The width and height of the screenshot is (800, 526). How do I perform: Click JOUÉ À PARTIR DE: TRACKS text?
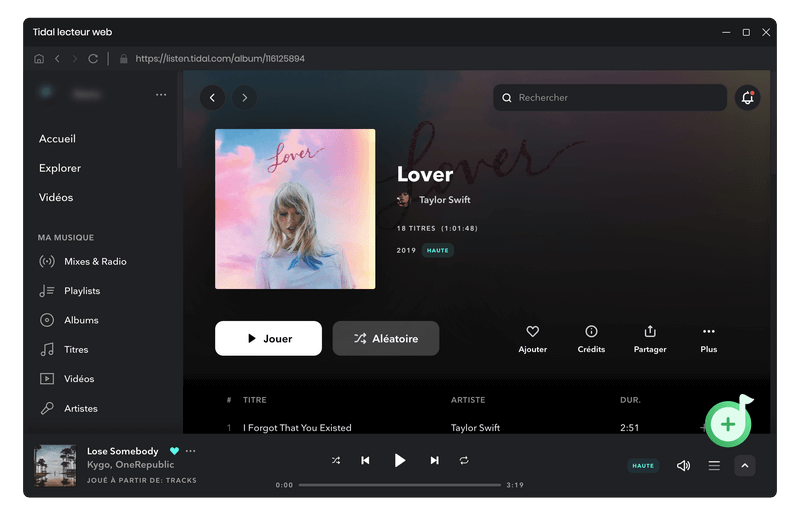click(x=141, y=481)
